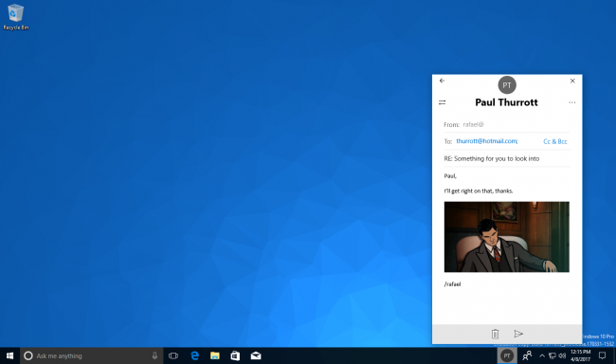616x364 pixels.
Task: Open the People icon in the taskbar
Action: 527,355
